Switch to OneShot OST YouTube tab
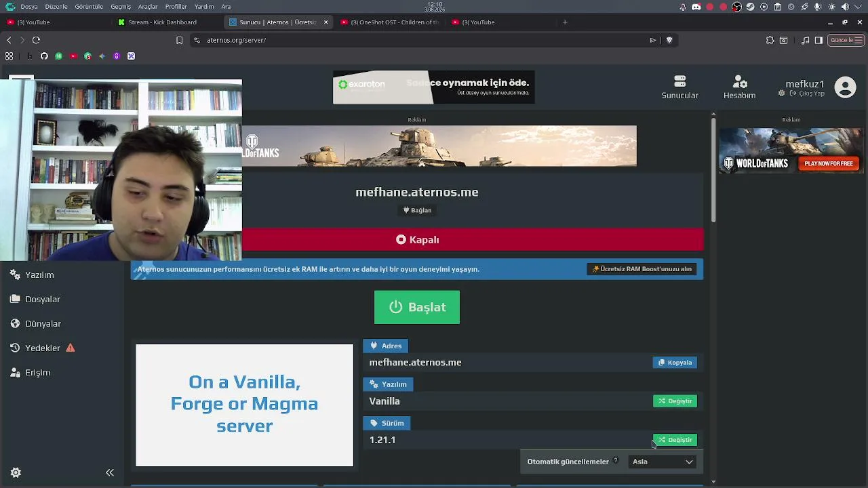 (390, 22)
